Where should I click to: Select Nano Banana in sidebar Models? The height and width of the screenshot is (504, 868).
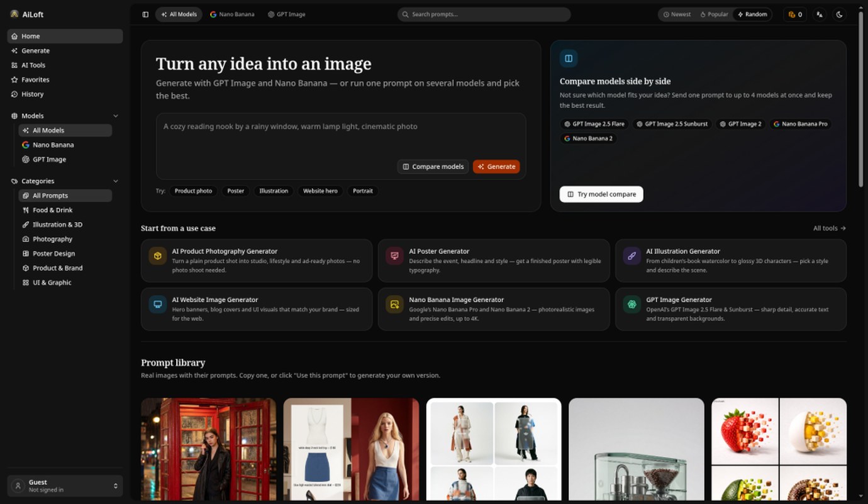pyautogui.click(x=65, y=145)
